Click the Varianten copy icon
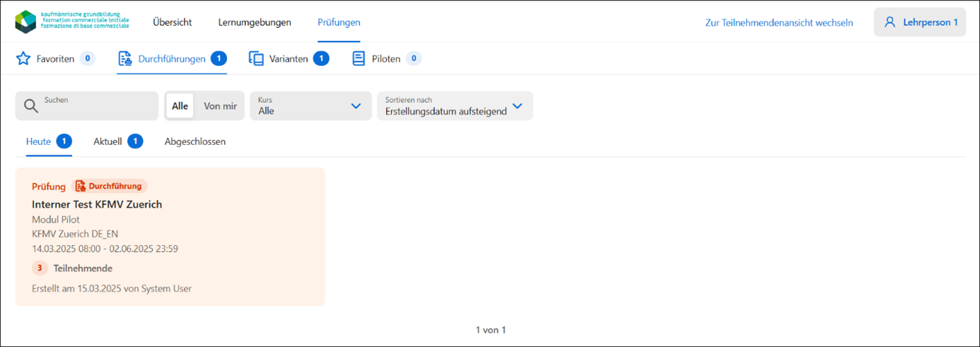This screenshot has width=980, height=347. [256, 59]
